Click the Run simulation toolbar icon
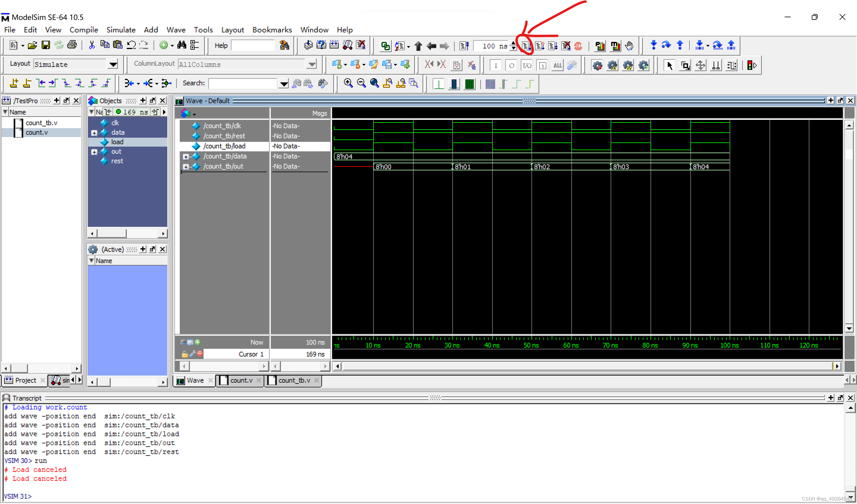 pyautogui.click(x=526, y=45)
